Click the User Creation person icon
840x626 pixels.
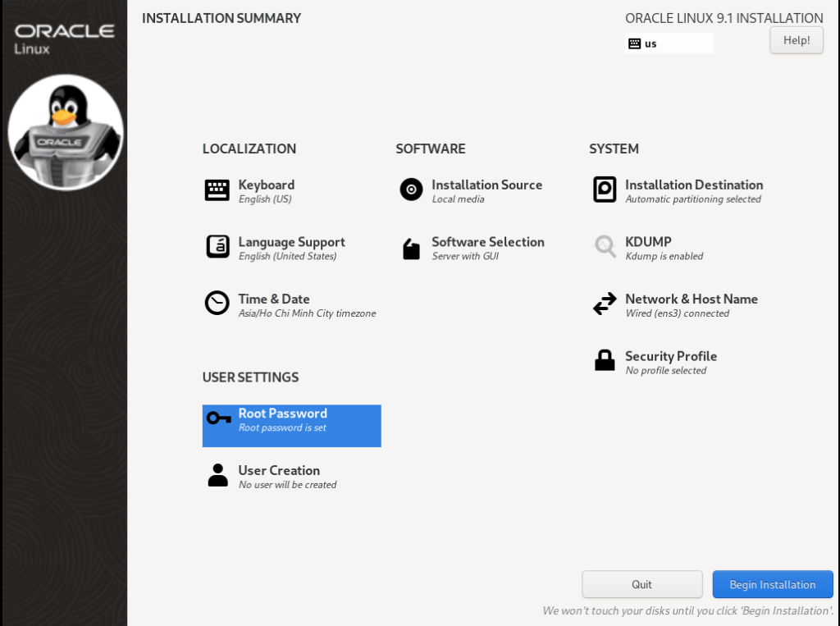(x=217, y=476)
